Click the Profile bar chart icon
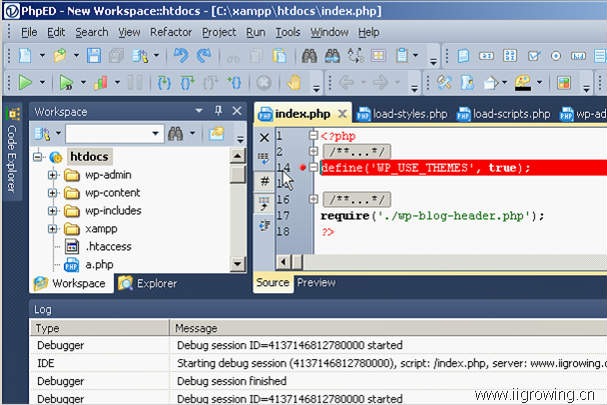The width and height of the screenshot is (607, 405). 101,82
